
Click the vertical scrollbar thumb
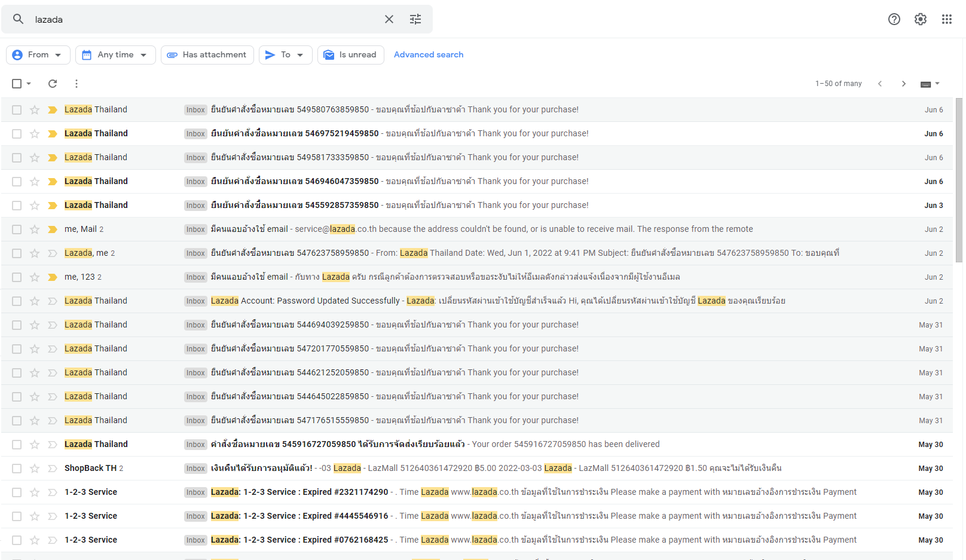(959, 179)
